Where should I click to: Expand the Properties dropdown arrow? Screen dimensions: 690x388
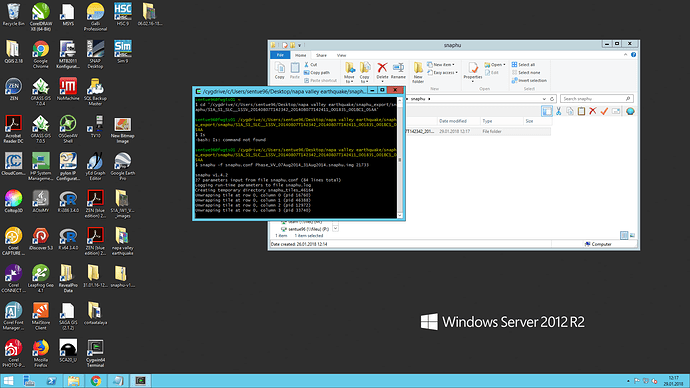click(x=473, y=82)
